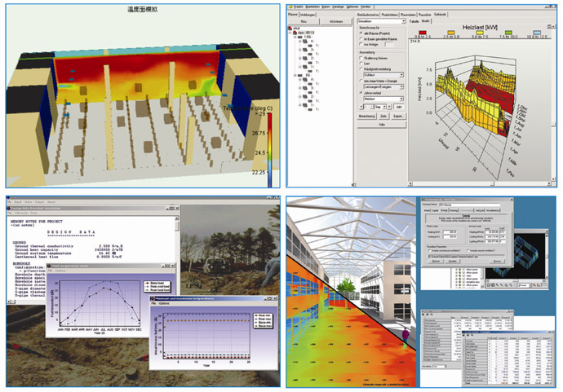The image size is (563, 392).
Task: Open the Heizlast dropdown
Action: point(383,99)
